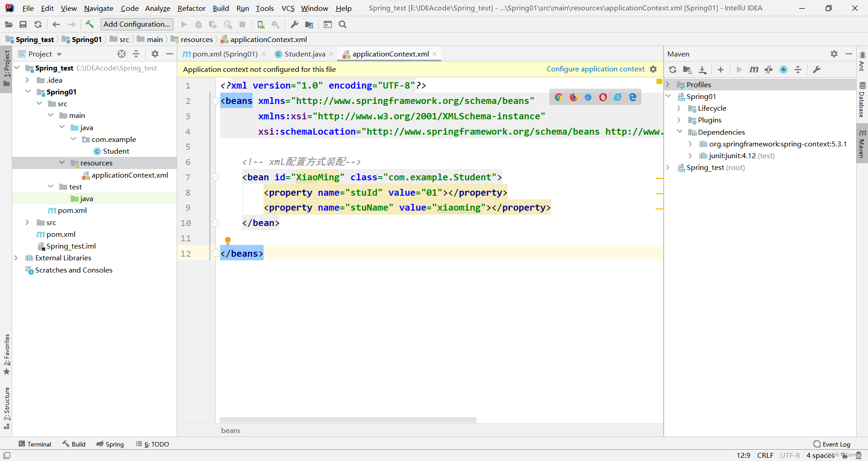This screenshot has height=461, width=868.
Task: Open the Refactor menu
Action: pyautogui.click(x=191, y=8)
